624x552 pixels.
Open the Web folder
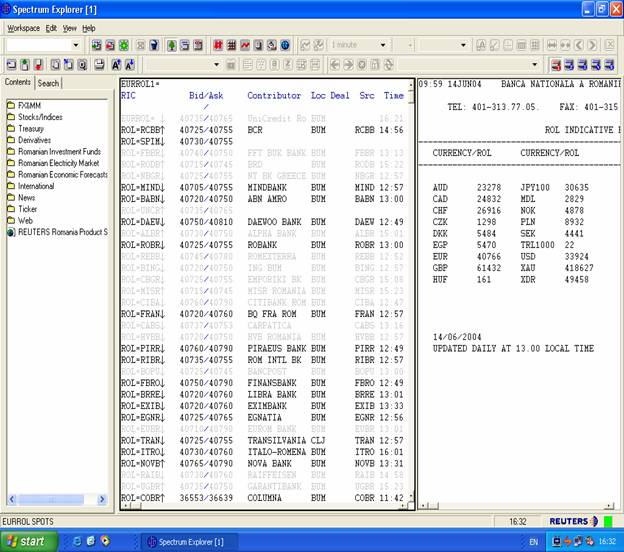tap(20, 221)
